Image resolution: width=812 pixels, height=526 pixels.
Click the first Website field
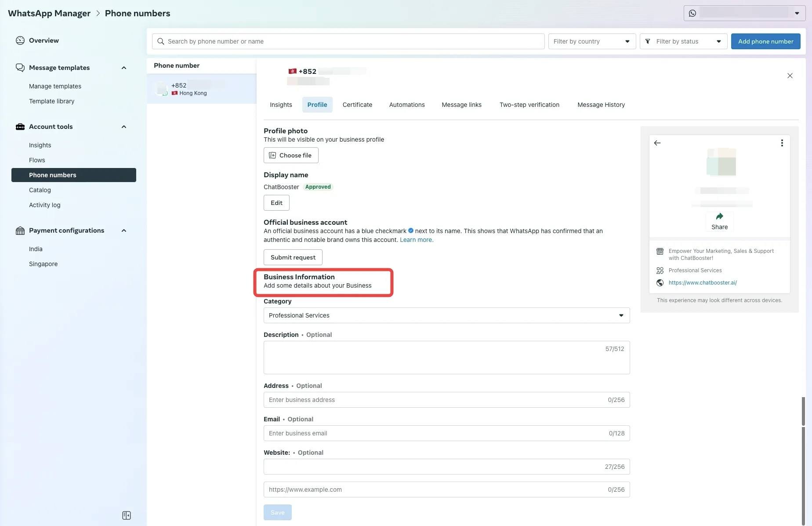(x=446, y=467)
